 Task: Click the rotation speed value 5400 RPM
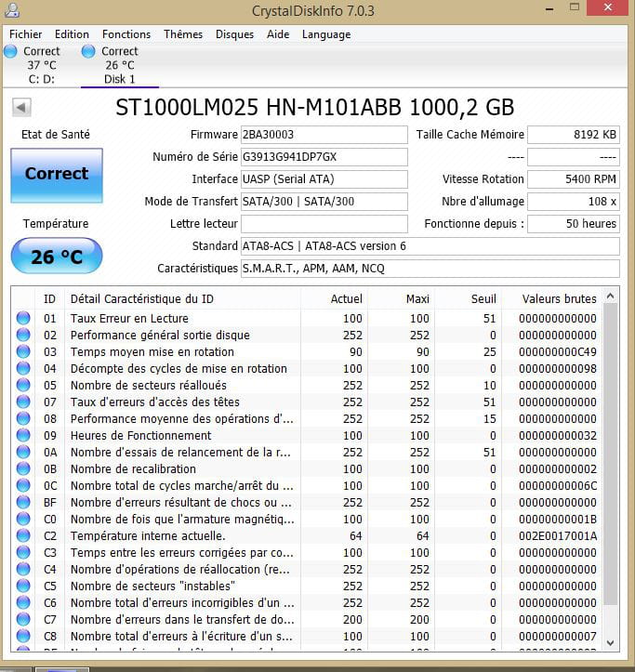coord(574,179)
